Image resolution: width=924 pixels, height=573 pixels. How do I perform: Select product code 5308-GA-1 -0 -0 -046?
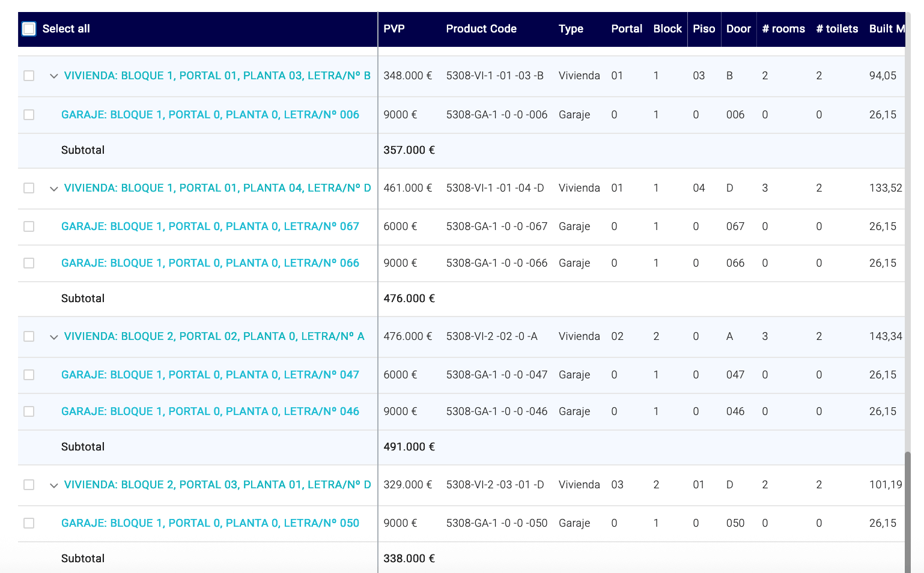pos(497,411)
